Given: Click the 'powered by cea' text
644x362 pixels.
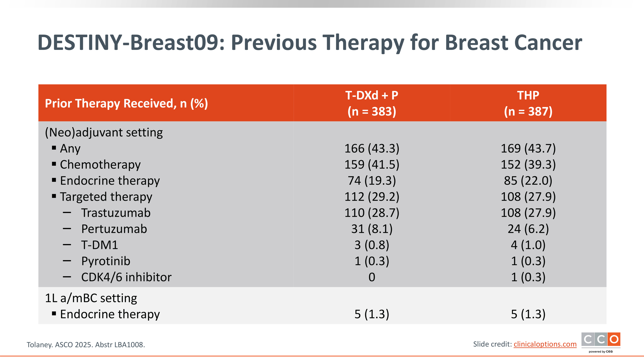Looking at the screenshot, I should 601,352.
